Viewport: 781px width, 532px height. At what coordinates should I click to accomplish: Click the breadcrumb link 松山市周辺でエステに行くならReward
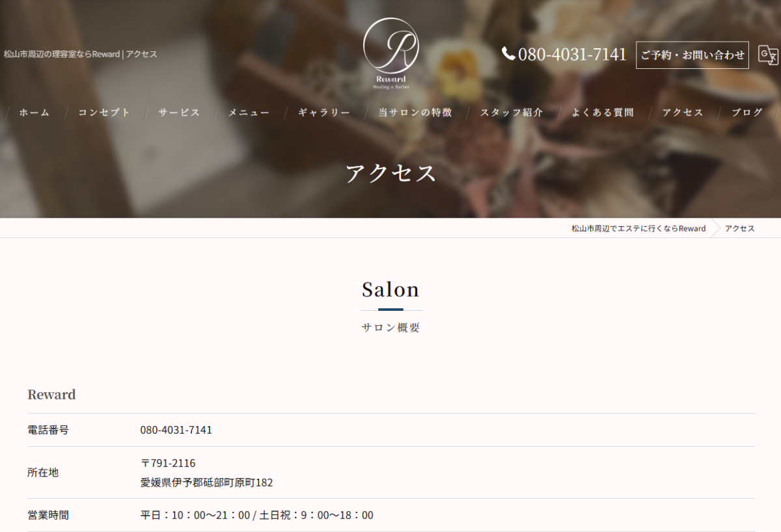pos(638,228)
